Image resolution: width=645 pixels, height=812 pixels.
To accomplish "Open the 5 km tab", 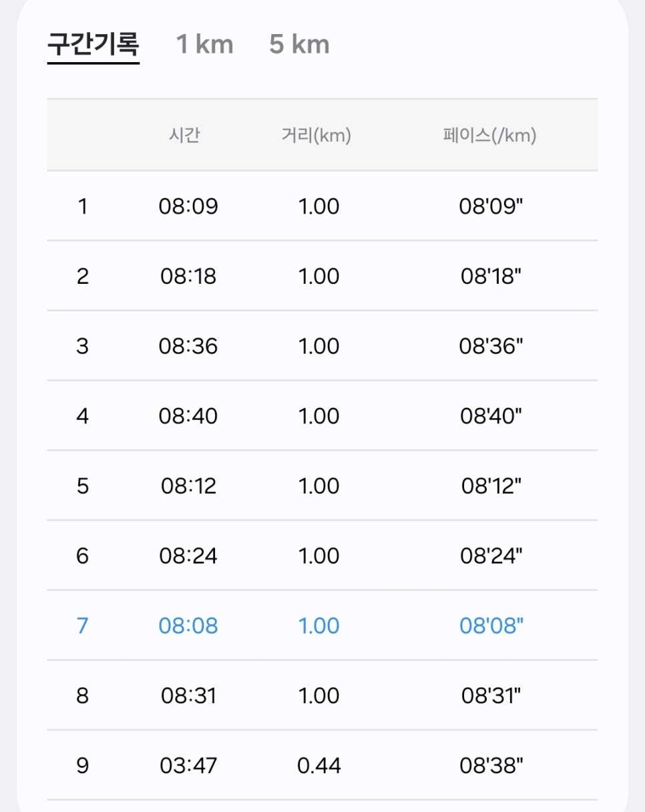I will click(x=299, y=45).
